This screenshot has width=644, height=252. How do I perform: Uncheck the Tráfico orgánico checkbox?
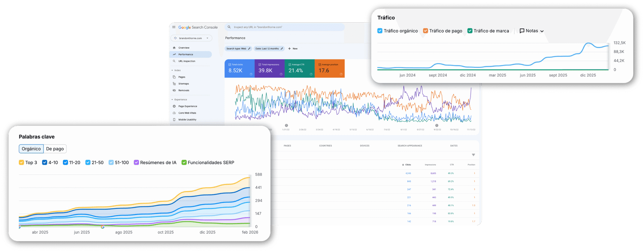pos(380,31)
